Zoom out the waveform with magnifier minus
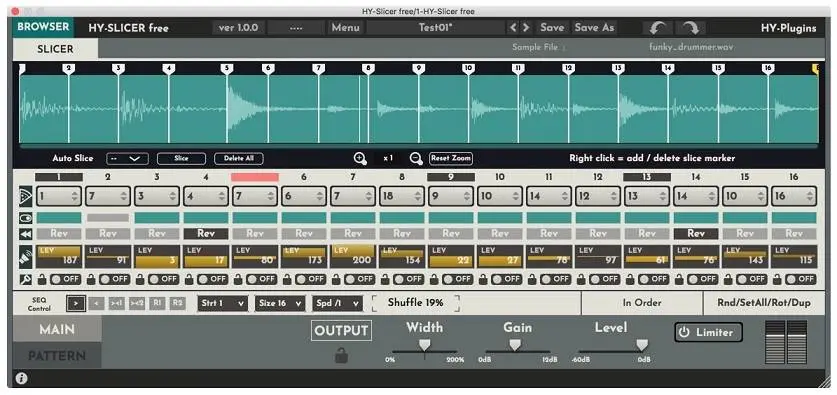 pyautogui.click(x=416, y=159)
